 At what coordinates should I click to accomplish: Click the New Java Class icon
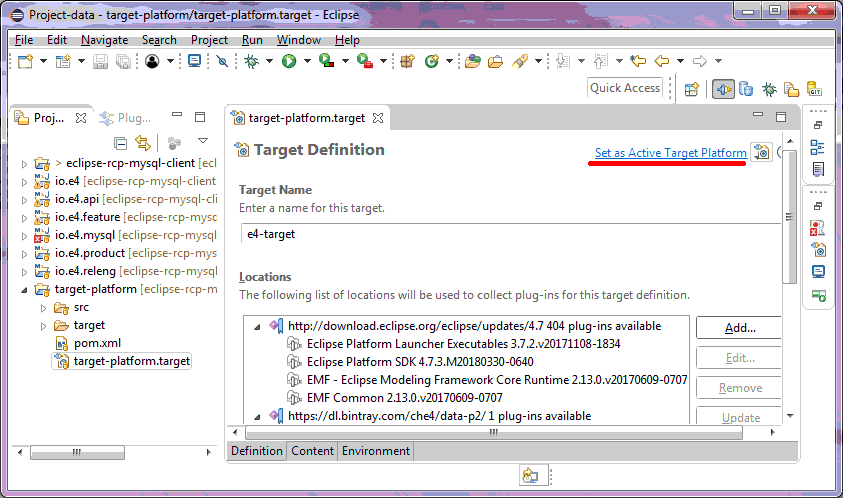click(x=432, y=61)
